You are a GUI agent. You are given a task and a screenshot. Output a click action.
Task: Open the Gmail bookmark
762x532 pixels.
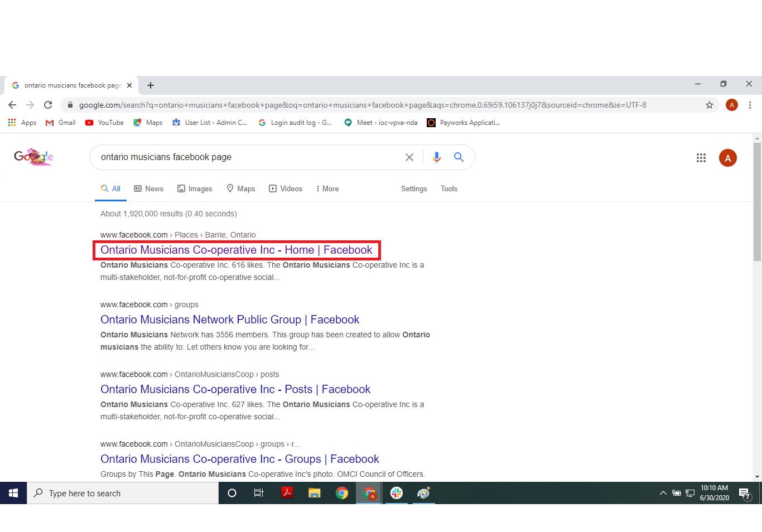tap(61, 123)
